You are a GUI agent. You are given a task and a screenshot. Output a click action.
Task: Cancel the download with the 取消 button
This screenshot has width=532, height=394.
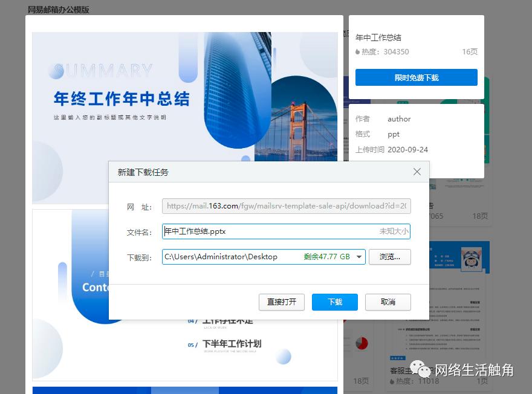[x=388, y=302]
